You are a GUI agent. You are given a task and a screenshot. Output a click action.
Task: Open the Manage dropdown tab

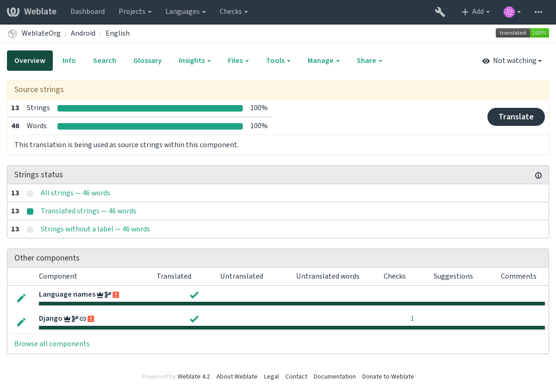point(323,61)
